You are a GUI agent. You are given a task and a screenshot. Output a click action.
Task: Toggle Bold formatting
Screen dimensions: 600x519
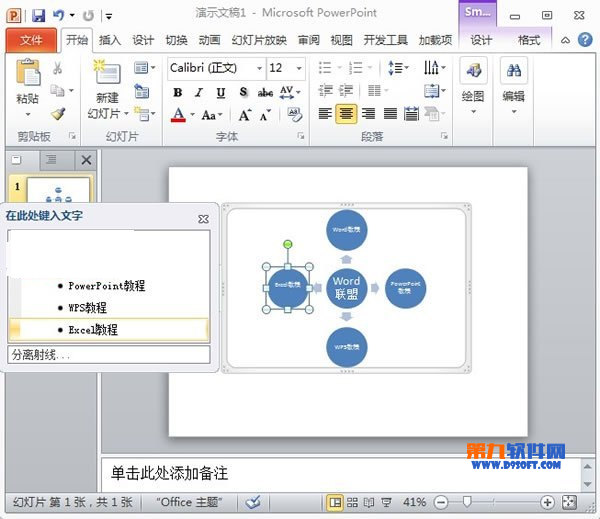(x=178, y=92)
